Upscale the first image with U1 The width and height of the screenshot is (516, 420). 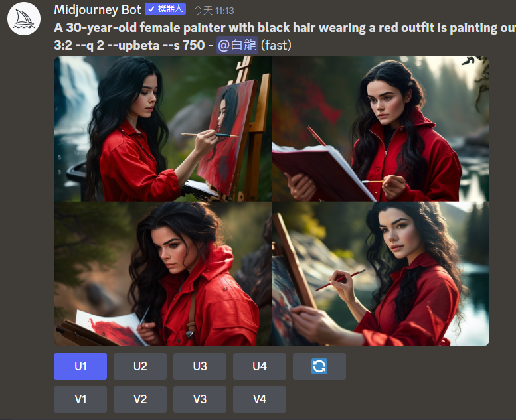80,366
